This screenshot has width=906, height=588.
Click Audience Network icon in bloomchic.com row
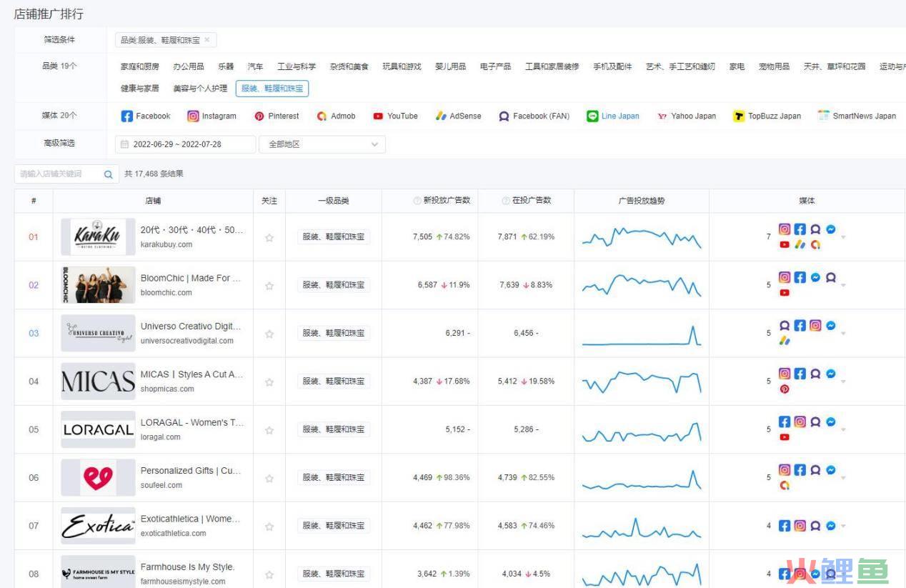point(831,277)
